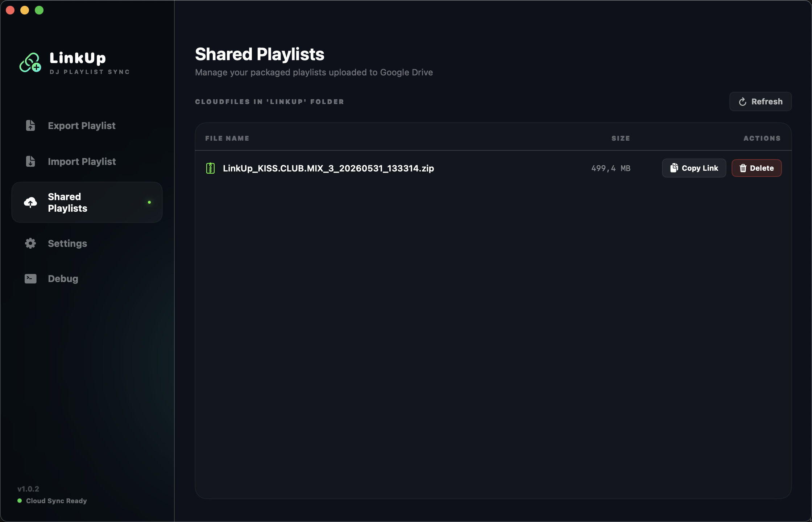
Task: Select Shared Playlists in the sidebar
Action: (87, 202)
